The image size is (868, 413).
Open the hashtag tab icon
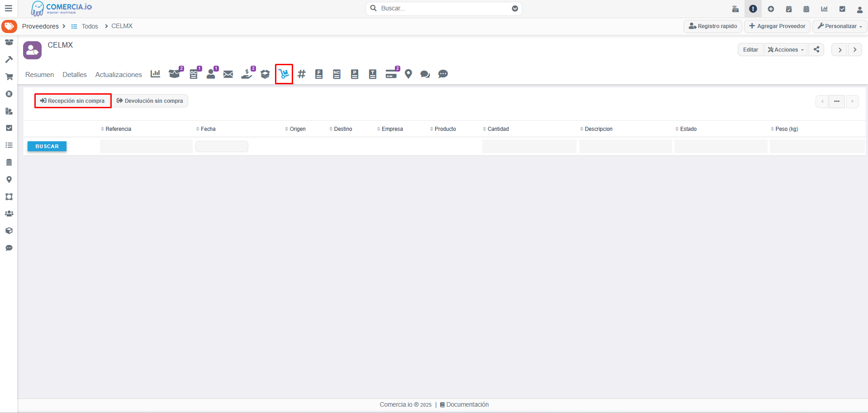point(302,74)
